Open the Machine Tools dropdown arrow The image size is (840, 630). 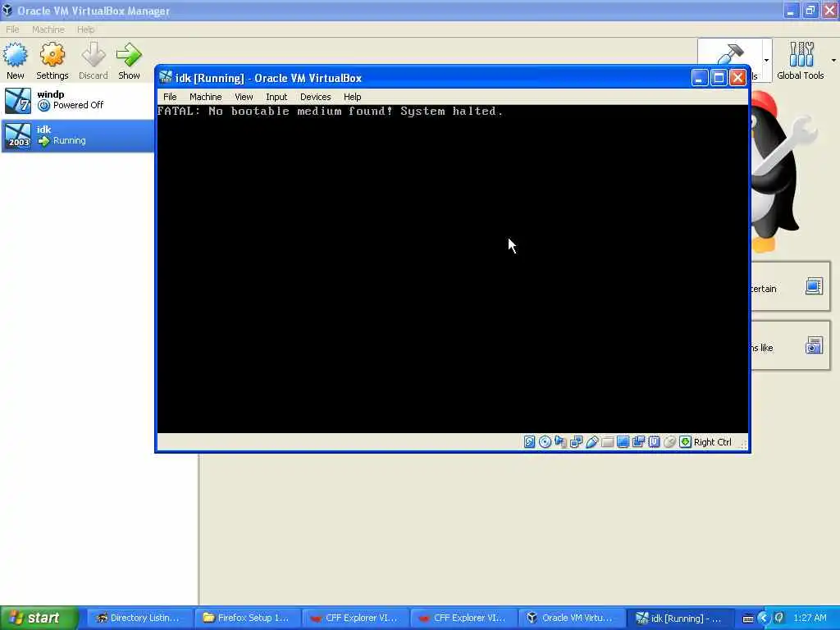tap(766, 60)
